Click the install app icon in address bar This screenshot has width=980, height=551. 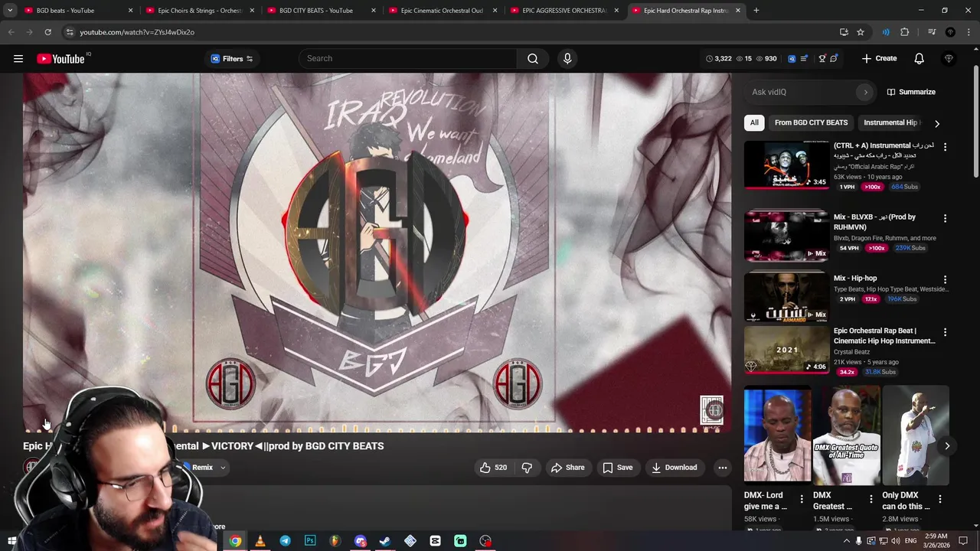844,32
